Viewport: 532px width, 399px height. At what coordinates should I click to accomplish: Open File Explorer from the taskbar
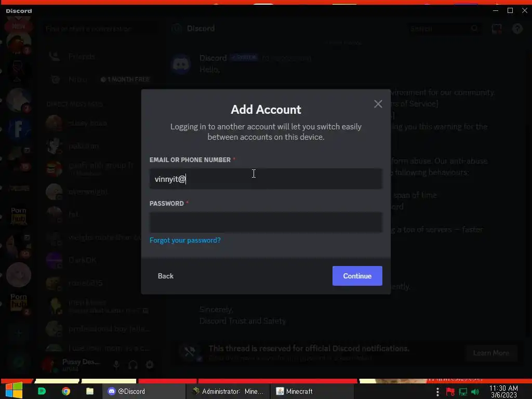point(89,391)
